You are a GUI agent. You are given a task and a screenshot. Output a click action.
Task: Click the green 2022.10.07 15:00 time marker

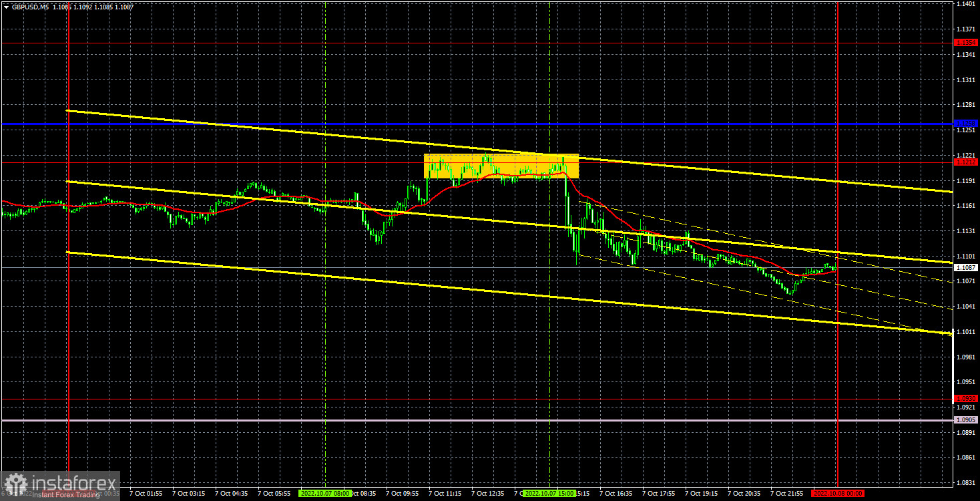(550, 494)
